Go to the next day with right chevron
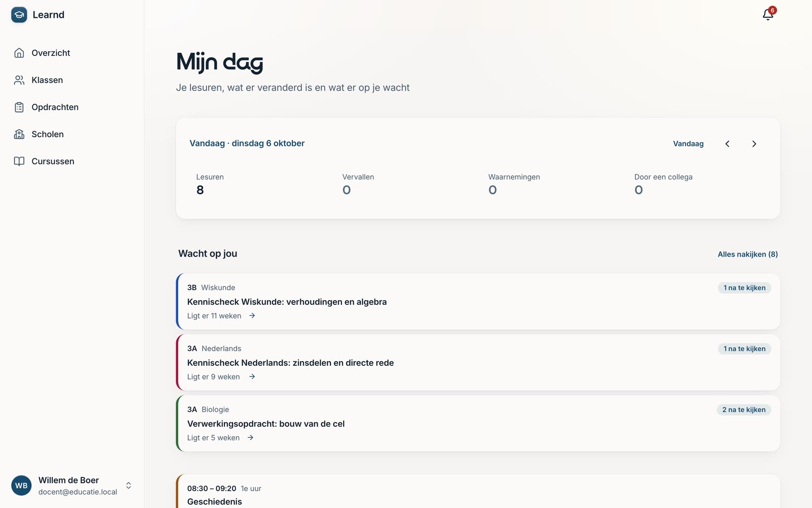 (x=754, y=144)
